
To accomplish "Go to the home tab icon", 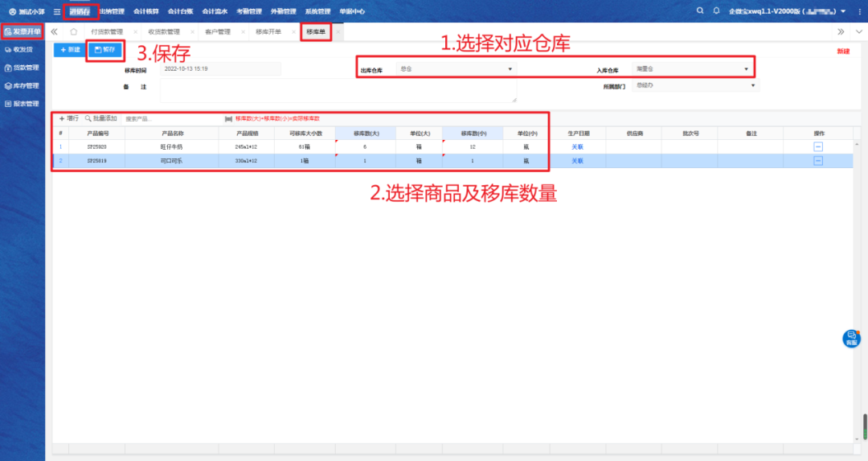I will (x=74, y=31).
